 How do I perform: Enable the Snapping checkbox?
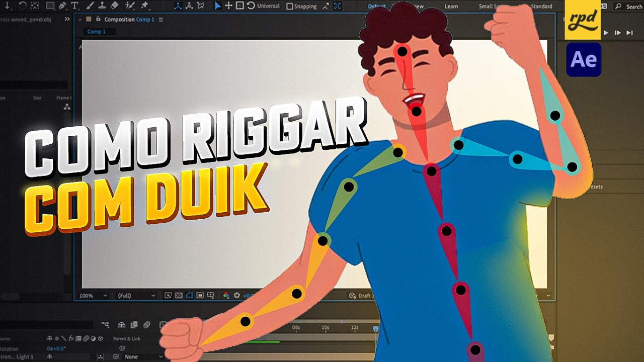(290, 7)
